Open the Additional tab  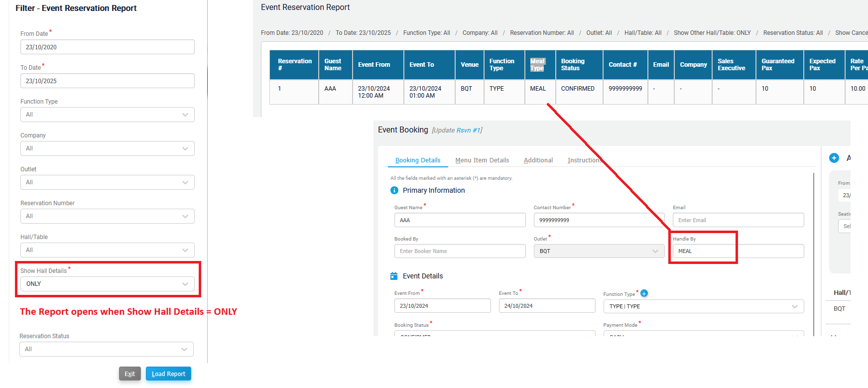[538, 160]
